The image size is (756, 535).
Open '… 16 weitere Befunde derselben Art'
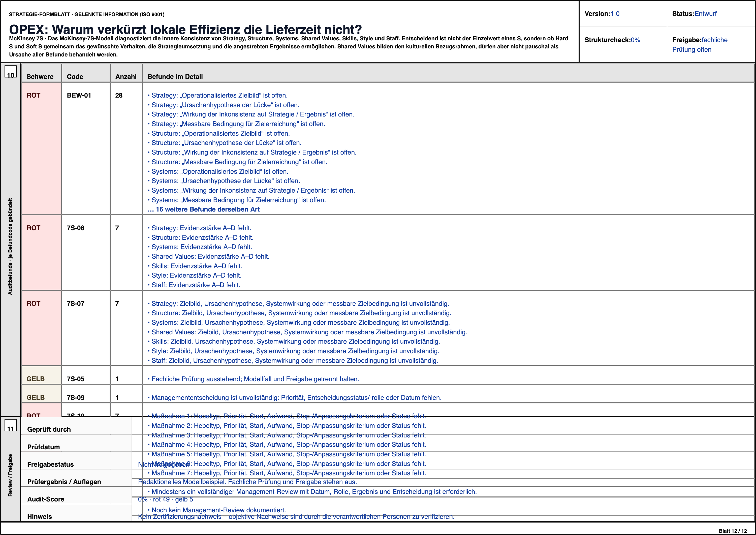(x=203, y=209)
